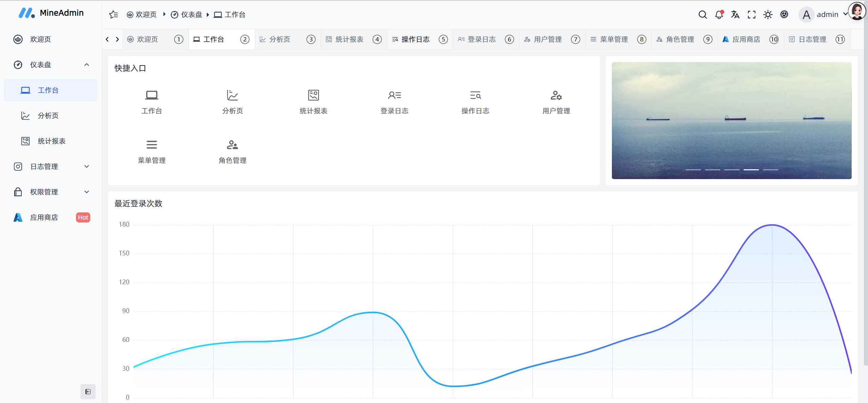Screen dimensions: 868x403
Task: Select the last carousel pagination indicator
Action: point(771,170)
